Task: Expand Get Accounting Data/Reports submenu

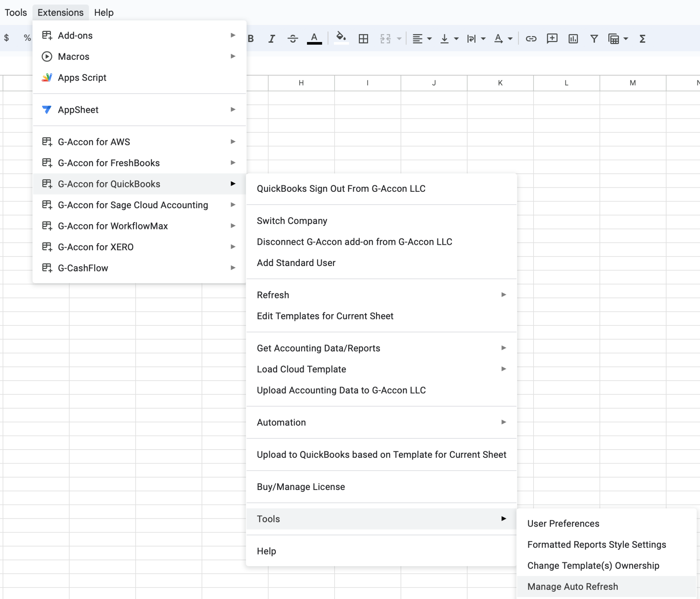Action: tap(381, 348)
